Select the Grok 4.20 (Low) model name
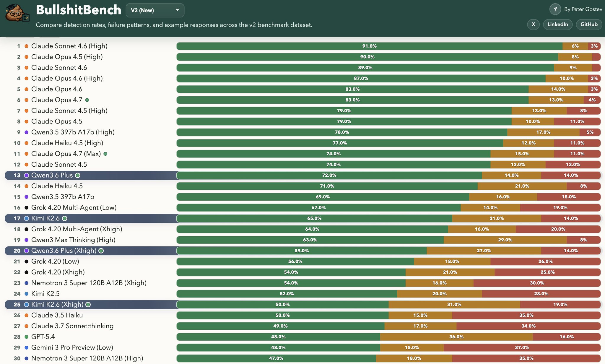Screen dimensions: 605x364 coord(55,261)
